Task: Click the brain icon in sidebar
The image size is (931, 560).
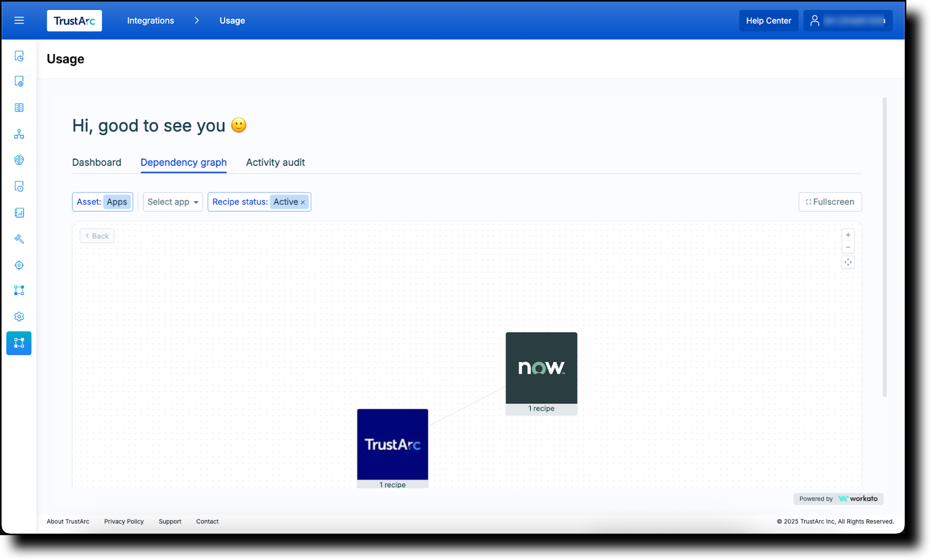Action: pyautogui.click(x=19, y=160)
